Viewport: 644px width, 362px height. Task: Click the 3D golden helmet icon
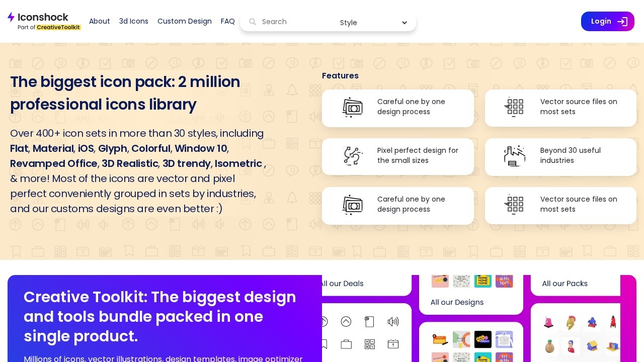(571, 322)
